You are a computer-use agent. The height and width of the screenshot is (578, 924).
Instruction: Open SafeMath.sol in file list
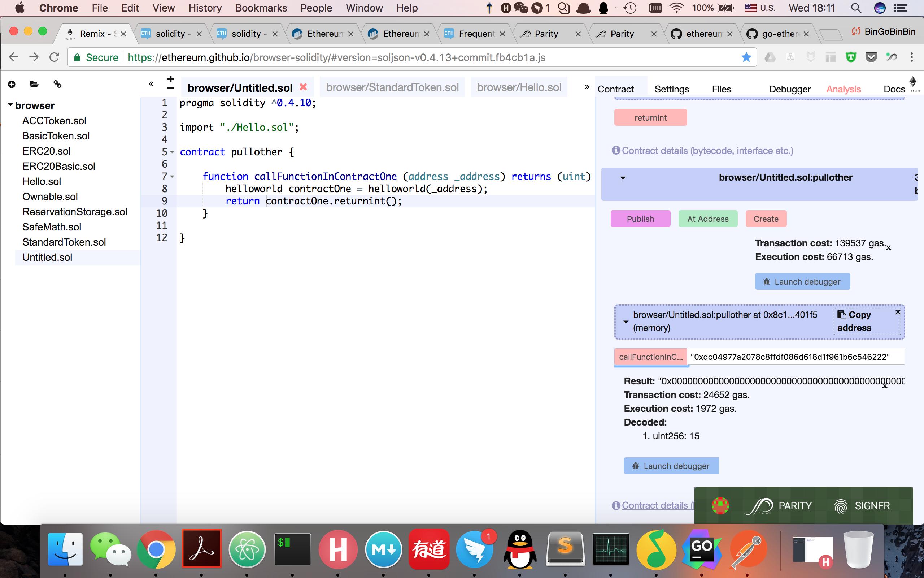click(52, 227)
